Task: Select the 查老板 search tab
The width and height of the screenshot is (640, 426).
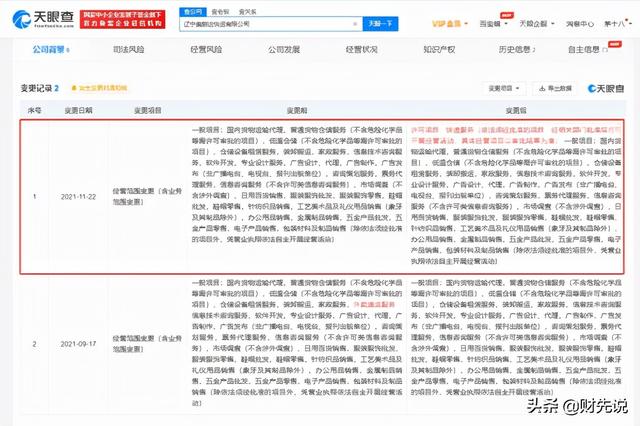Action: coord(220,12)
